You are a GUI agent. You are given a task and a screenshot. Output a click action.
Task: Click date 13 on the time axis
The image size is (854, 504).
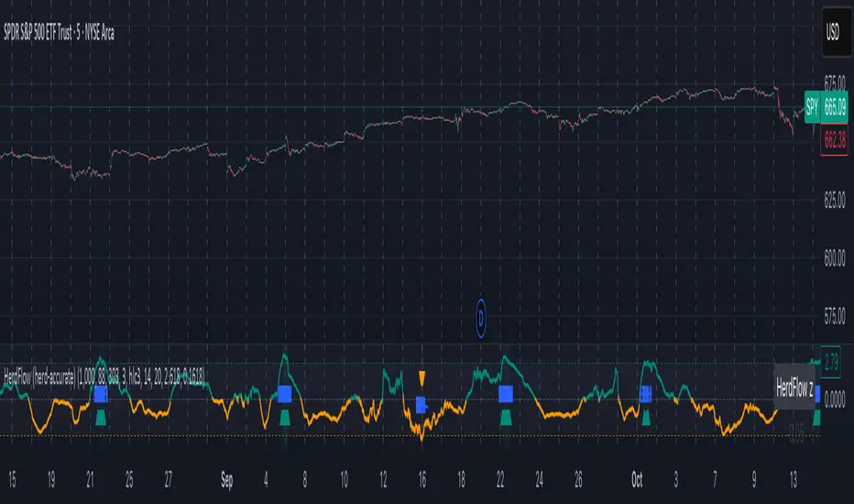(793, 480)
